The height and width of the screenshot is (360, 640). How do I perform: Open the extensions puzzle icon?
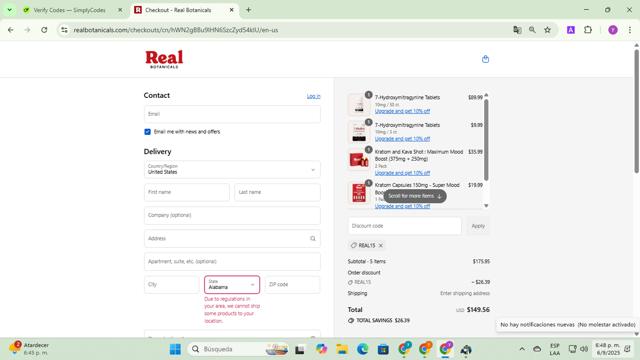tap(588, 30)
